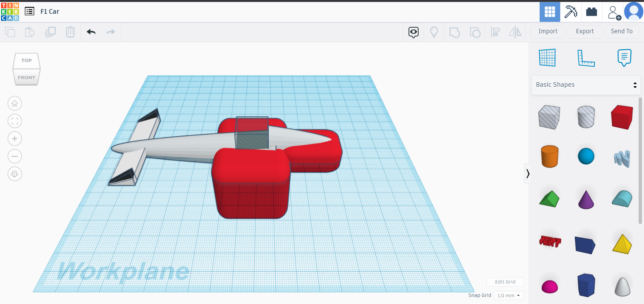
Task: Click the Tinkercad logo
Action: 10,12
